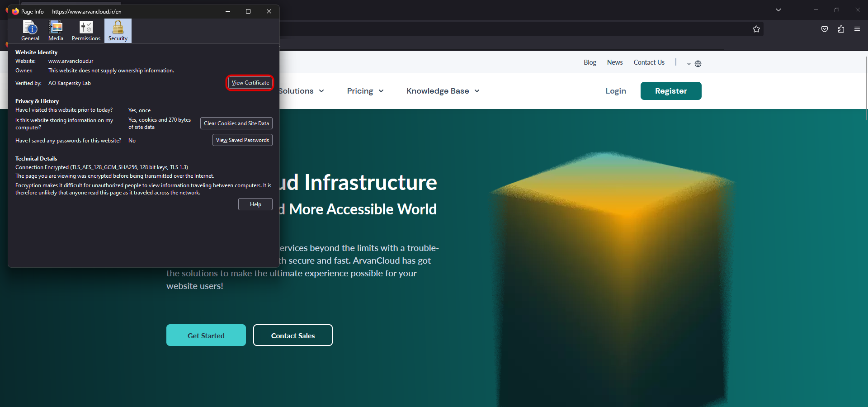This screenshot has height=407, width=868.
Task: Go to the Blog link
Action: pyautogui.click(x=590, y=62)
